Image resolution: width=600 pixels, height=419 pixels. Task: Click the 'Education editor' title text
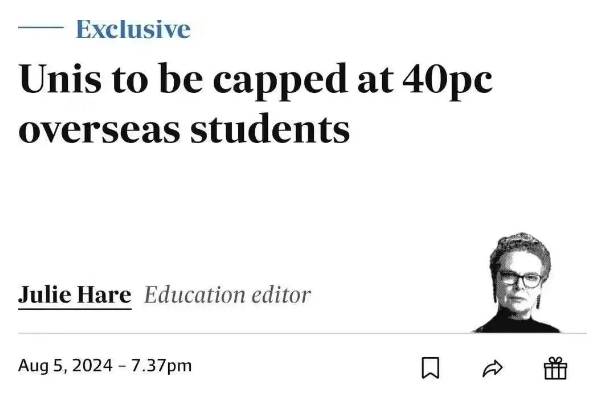(x=227, y=295)
